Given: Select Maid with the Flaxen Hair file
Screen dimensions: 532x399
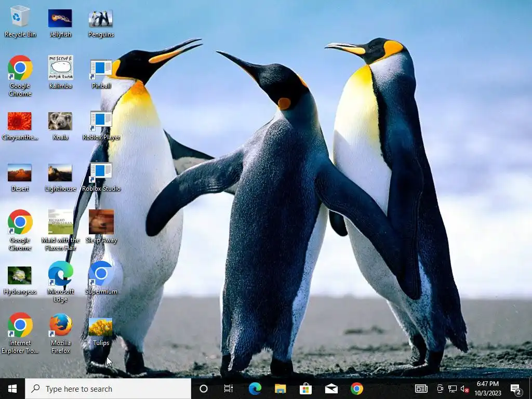Looking at the screenshot, I should coord(60,230).
